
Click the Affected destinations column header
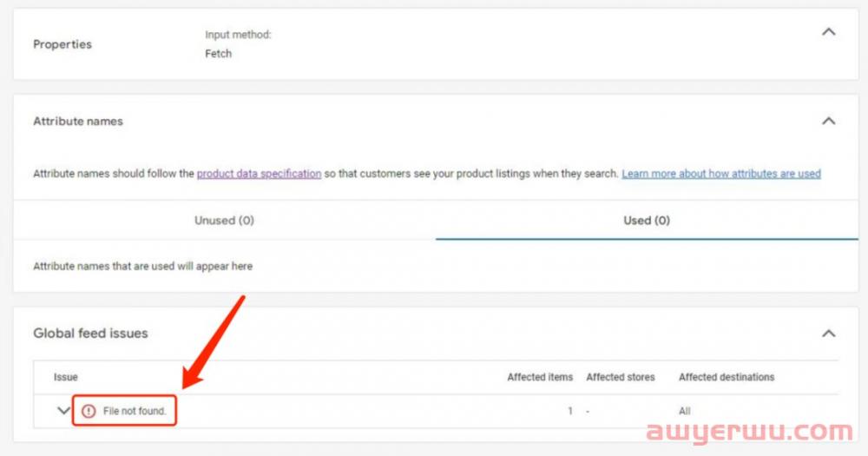click(727, 377)
